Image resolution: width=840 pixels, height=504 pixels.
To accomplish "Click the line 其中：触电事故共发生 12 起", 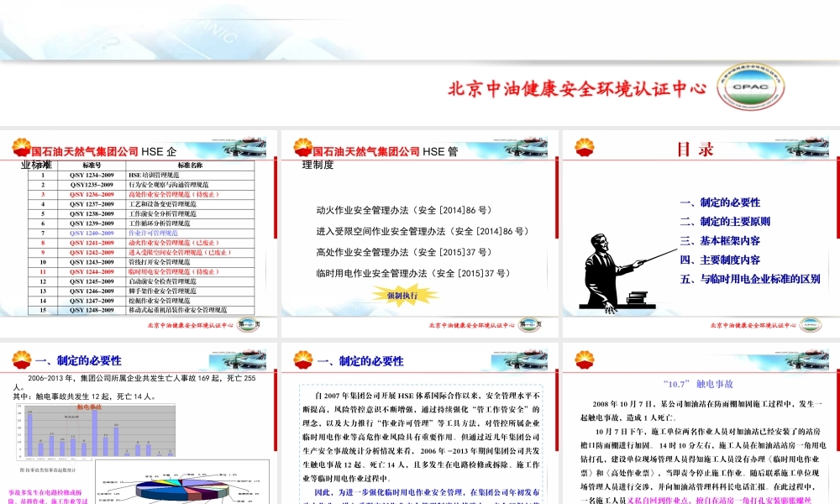I will tap(85, 396).
